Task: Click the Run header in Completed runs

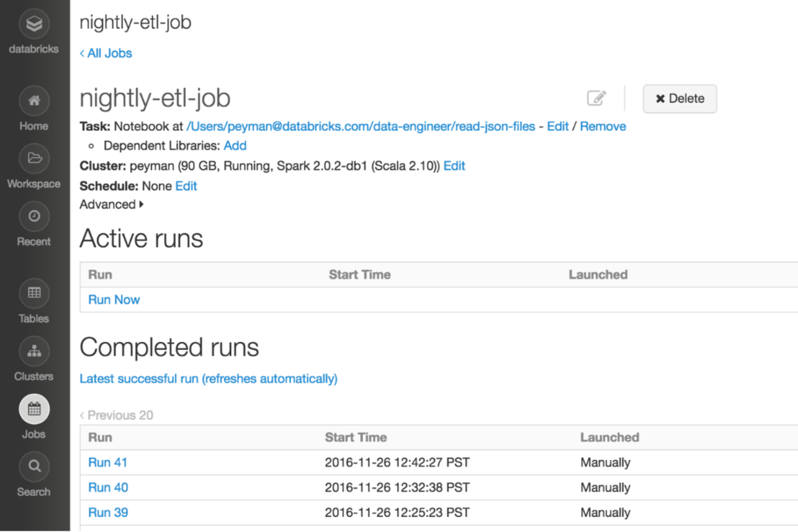Action: (x=100, y=437)
